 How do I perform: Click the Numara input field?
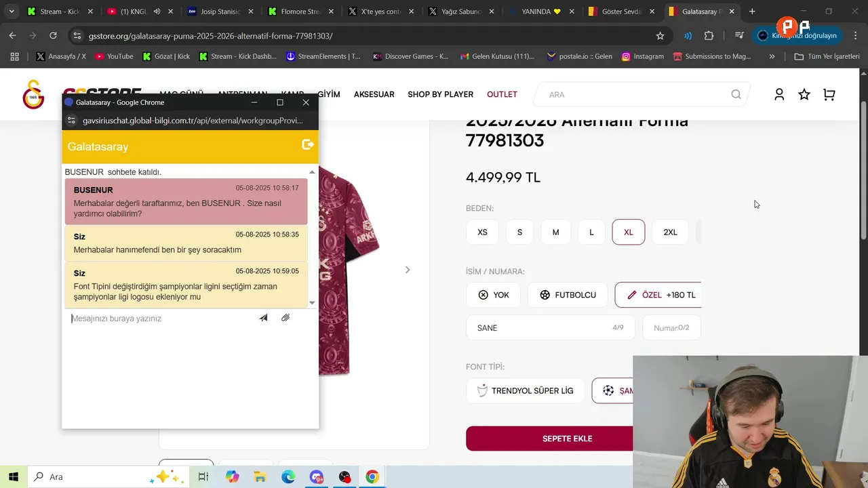pos(671,328)
